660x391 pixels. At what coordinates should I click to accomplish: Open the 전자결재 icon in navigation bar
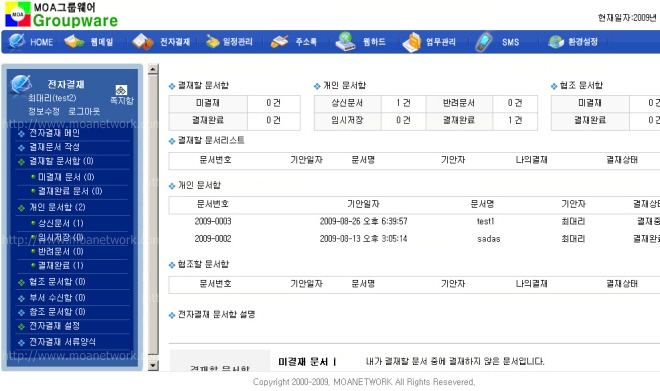pos(143,42)
